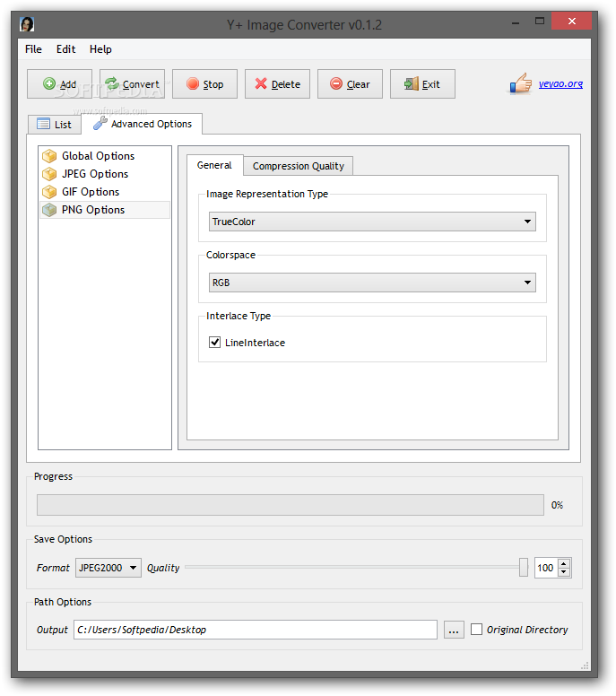Image resolution: width=616 pixels, height=696 pixels.
Task: Click the GIF Options box icon
Action: click(x=49, y=192)
